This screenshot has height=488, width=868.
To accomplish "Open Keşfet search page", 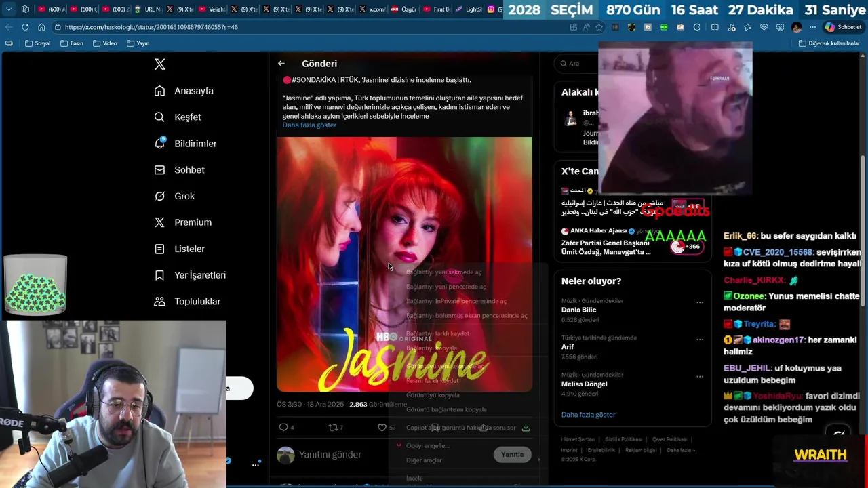I will (178, 117).
